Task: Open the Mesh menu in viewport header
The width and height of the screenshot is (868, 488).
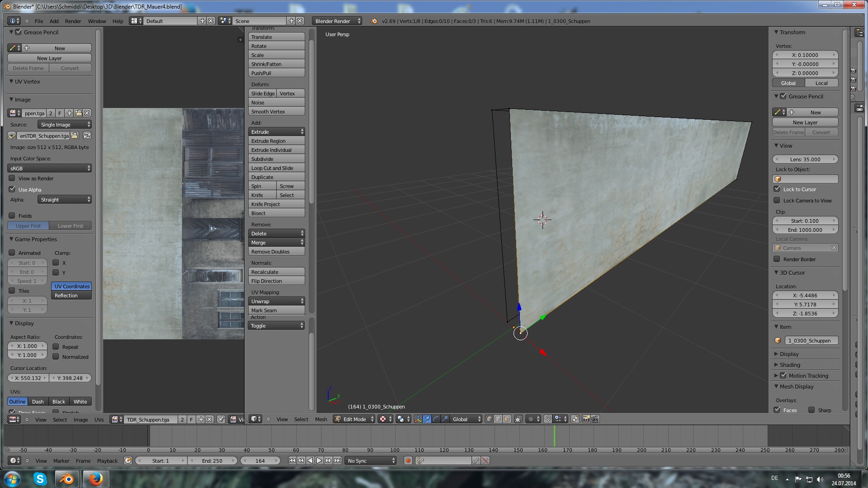Action: 321,419
